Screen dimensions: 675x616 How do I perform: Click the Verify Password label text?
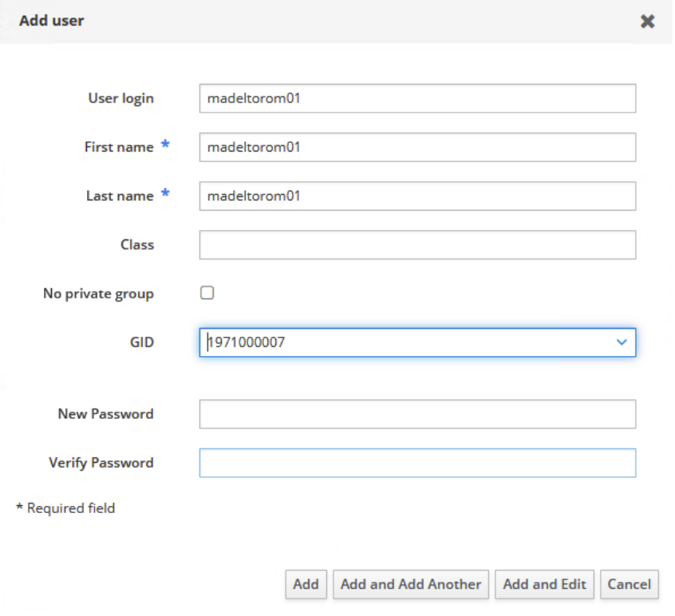point(101,463)
